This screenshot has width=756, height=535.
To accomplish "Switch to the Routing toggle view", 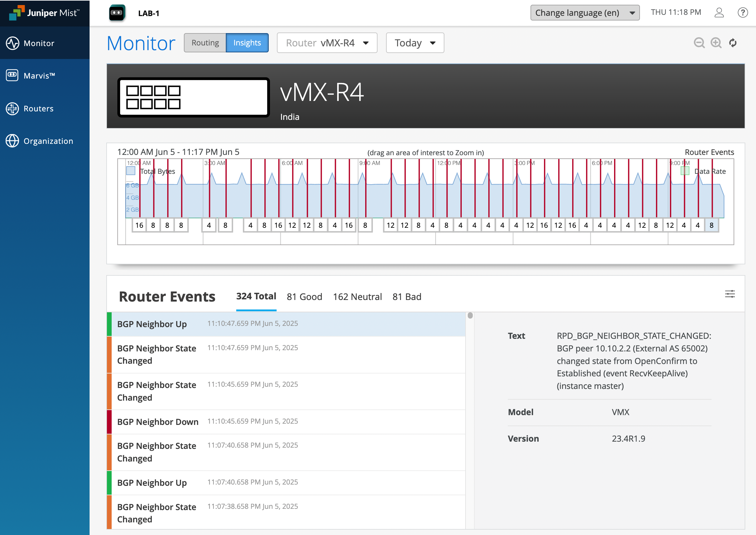I will [x=205, y=43].
